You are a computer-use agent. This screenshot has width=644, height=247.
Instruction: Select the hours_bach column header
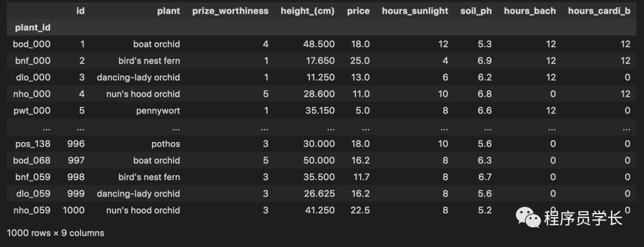point(530,11)
